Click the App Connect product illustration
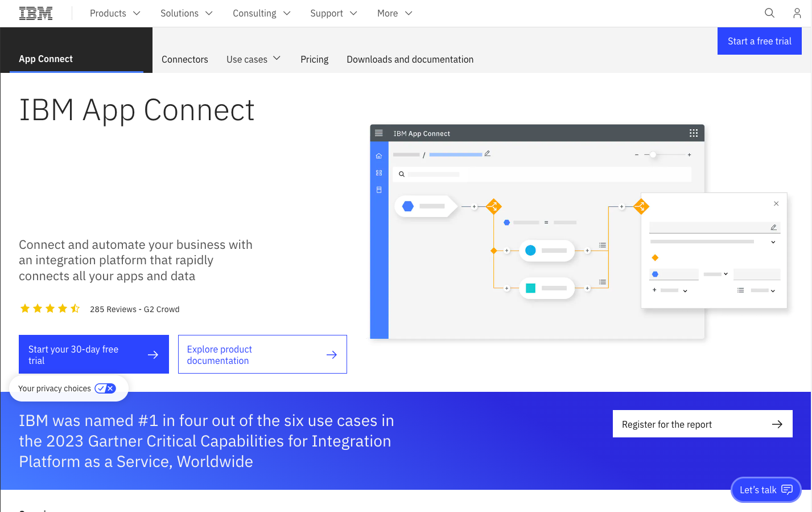 coord(579,231)
